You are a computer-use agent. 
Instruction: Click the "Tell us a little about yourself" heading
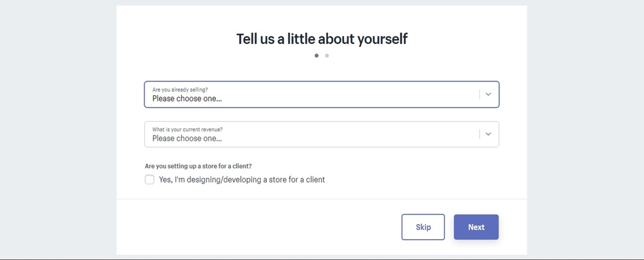click(x=321, y=39)
